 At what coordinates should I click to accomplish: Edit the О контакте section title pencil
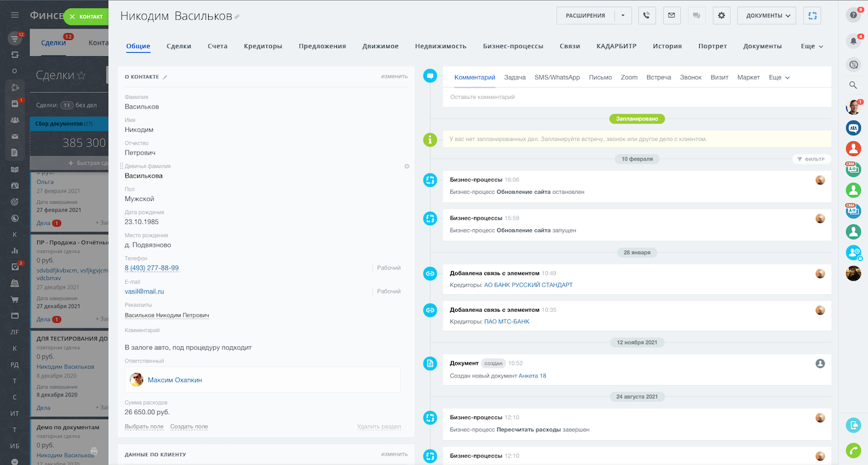tap(165, 77)
